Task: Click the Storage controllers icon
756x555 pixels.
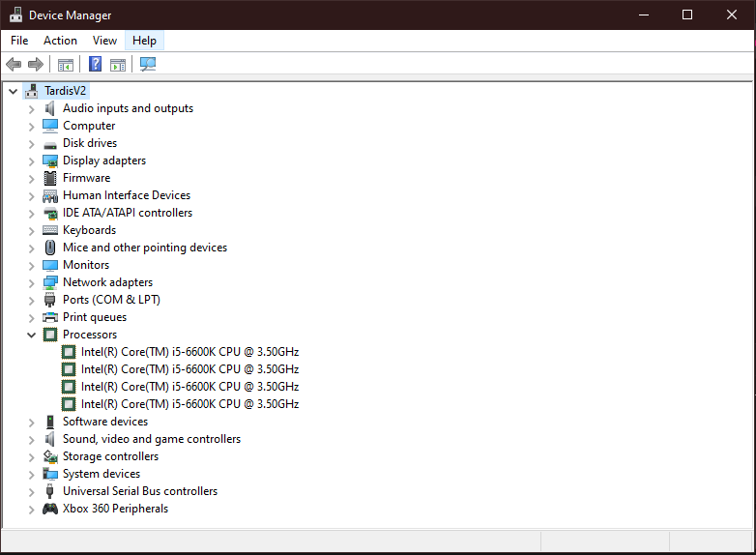Action: (50, 456)
